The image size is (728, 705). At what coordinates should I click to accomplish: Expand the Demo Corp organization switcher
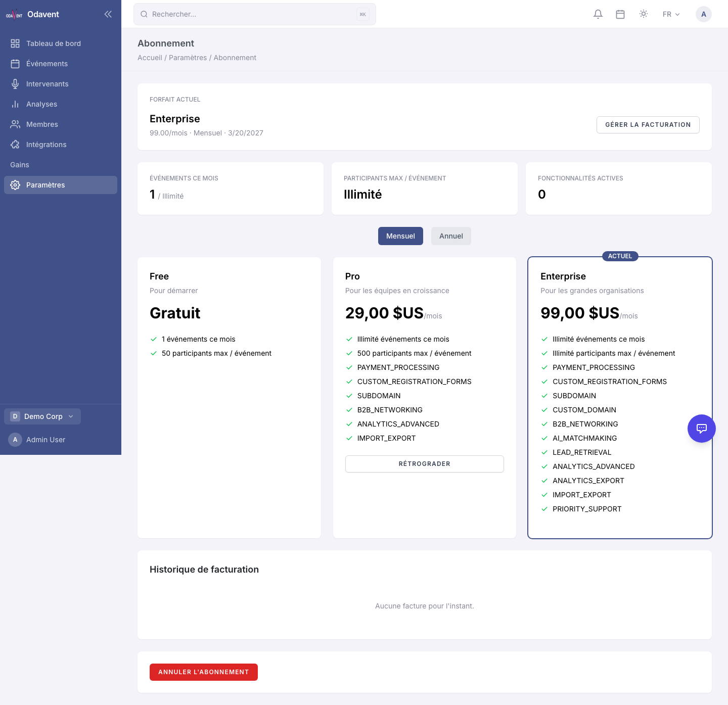click(x=42, y=416)
